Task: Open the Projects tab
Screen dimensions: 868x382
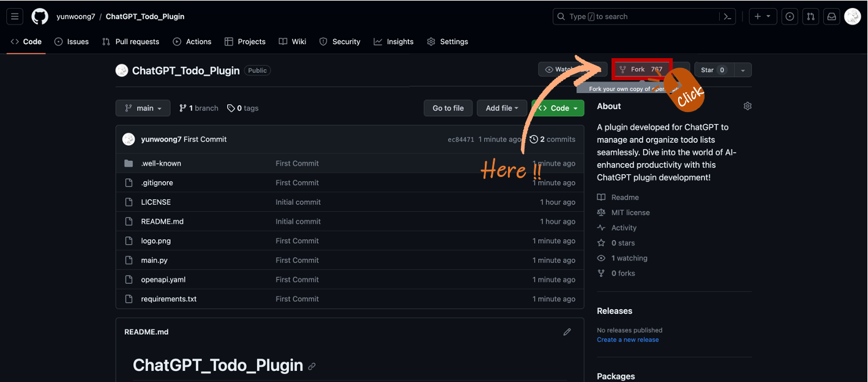Action: point(245,42)
